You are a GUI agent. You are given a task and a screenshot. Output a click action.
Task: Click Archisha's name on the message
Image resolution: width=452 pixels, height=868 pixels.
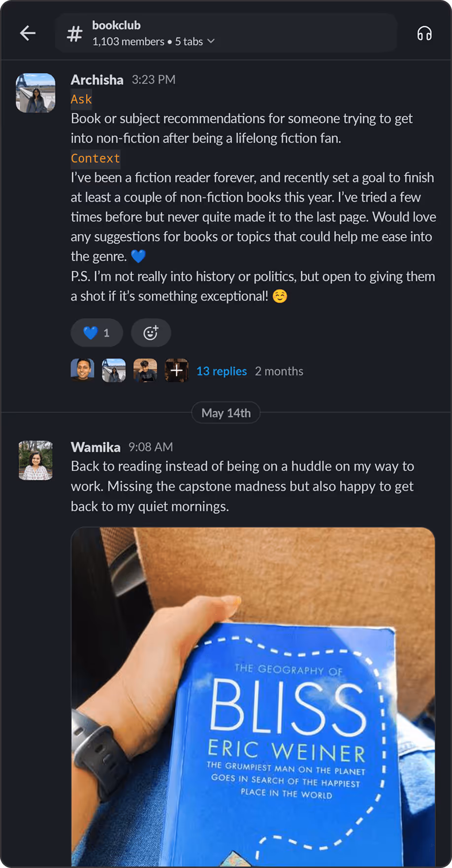(x=97, y=80)
